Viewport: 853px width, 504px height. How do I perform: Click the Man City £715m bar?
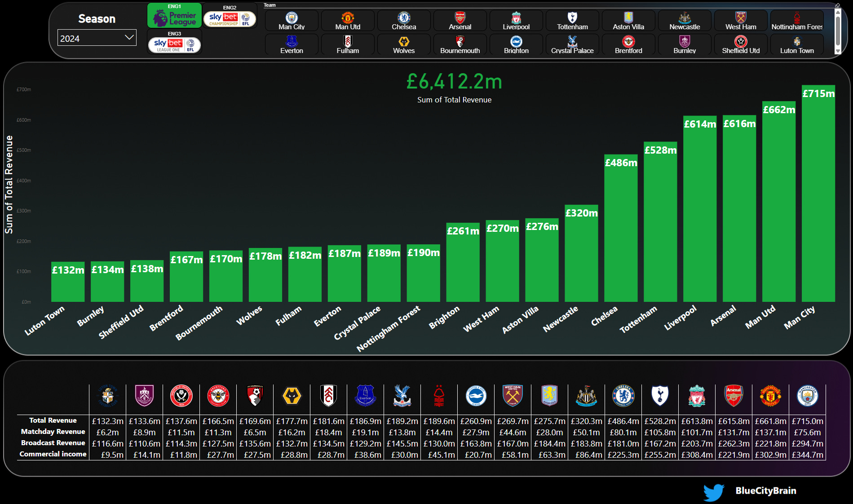click(x=818, y=194)
